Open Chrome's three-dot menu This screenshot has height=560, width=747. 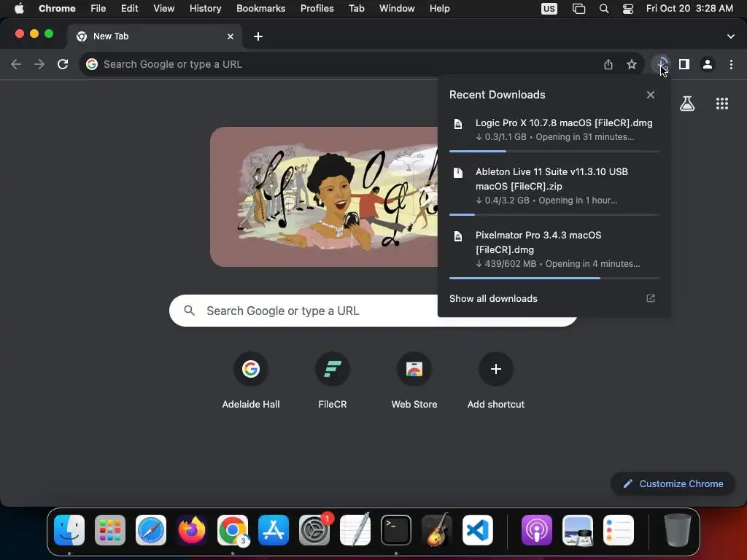[x=731, y=64]
